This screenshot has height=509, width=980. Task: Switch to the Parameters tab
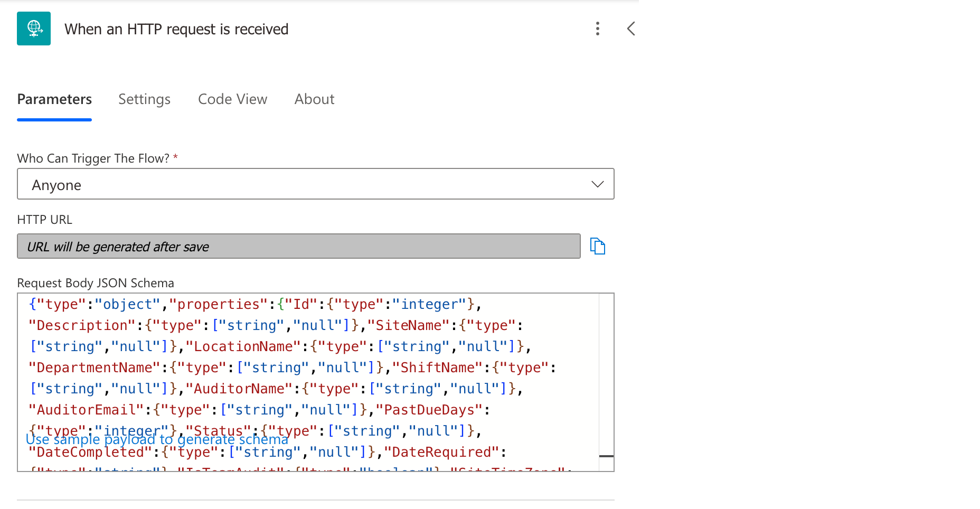pyautogui.click(x=54, y=99)
